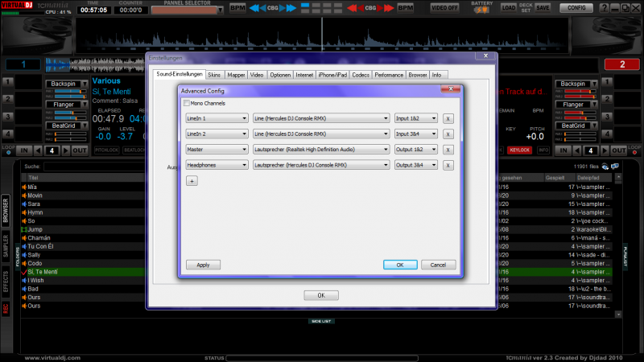Click OK in Einstellungen window
The width and height of the screenshot is (644, 362).
pos(321,295)
